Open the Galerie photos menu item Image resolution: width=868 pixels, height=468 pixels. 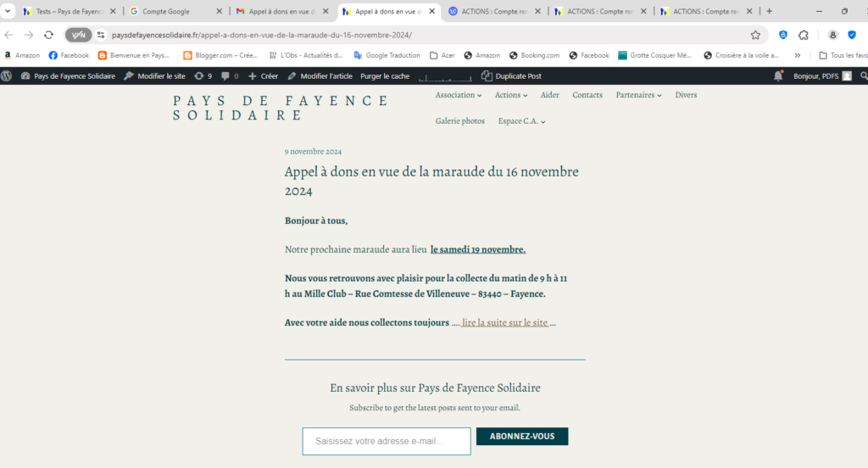459,121
